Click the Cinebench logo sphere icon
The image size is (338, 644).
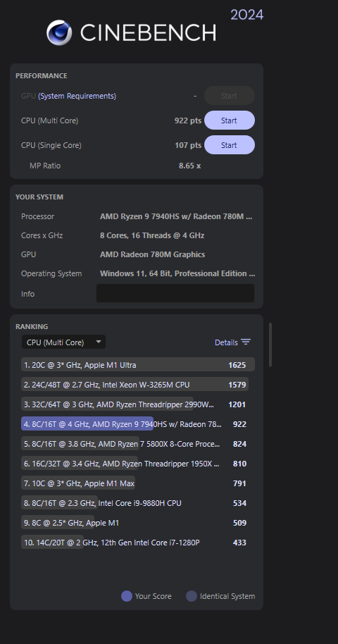tap(59, 33)
